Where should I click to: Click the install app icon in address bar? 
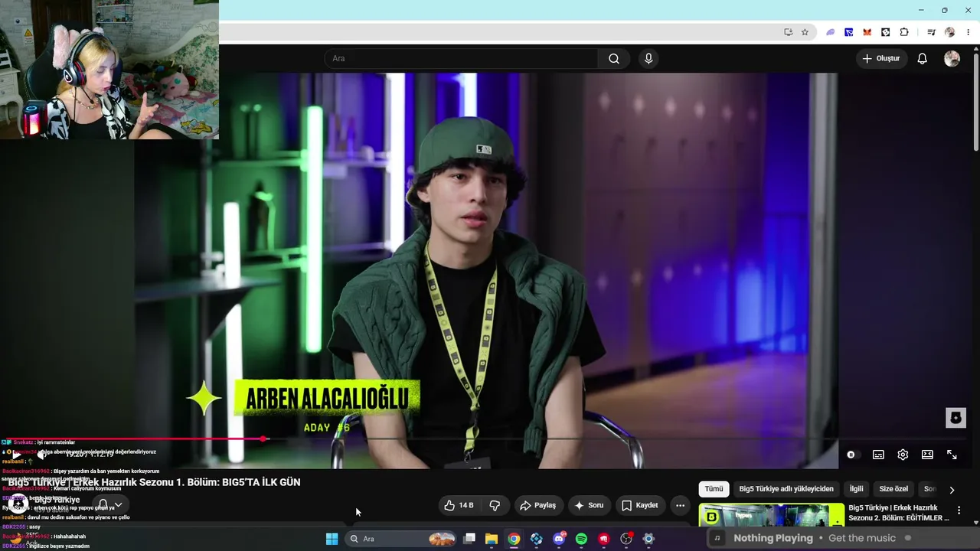(788, 32)
